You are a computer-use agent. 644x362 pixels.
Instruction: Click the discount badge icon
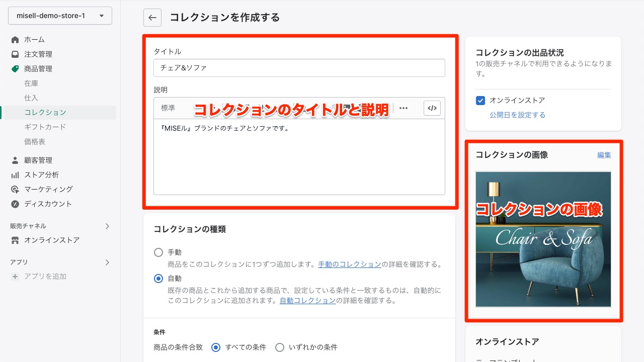coord(15,204)
